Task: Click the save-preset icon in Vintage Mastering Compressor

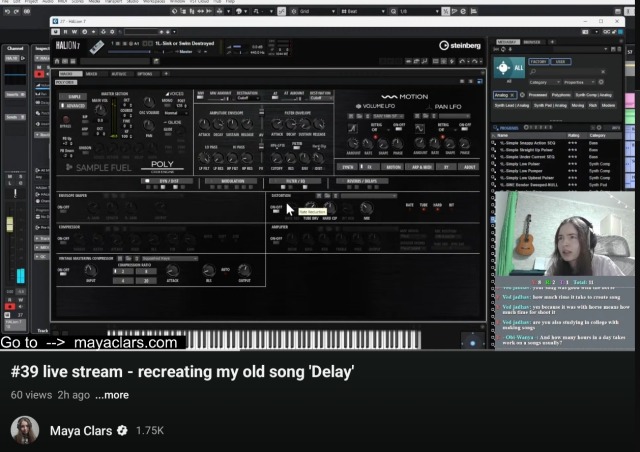Action: pos(120,258)
